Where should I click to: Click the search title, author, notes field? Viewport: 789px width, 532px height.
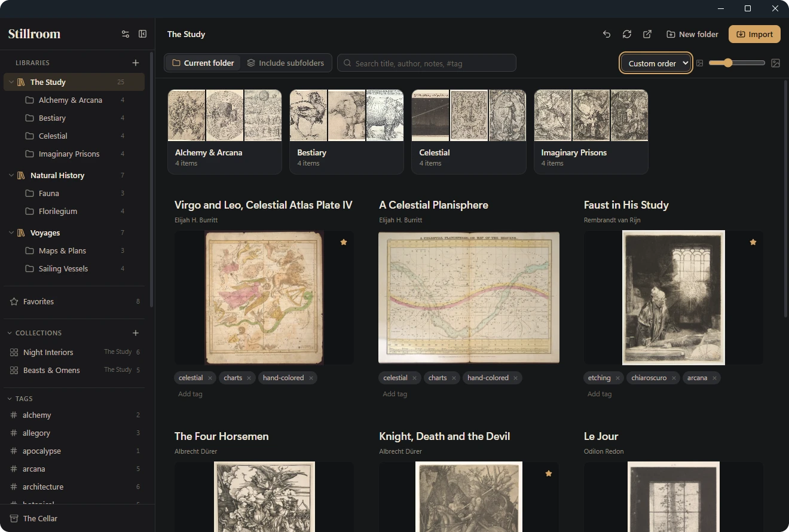(x=427, y=63)
